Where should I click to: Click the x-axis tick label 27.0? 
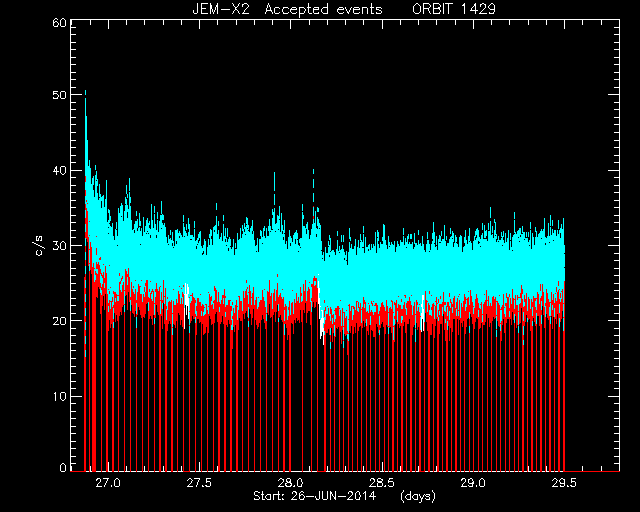(x=108, y=483)
